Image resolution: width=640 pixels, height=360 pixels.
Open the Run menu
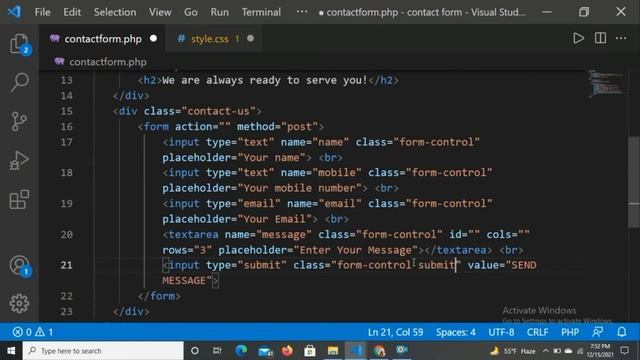220,12
